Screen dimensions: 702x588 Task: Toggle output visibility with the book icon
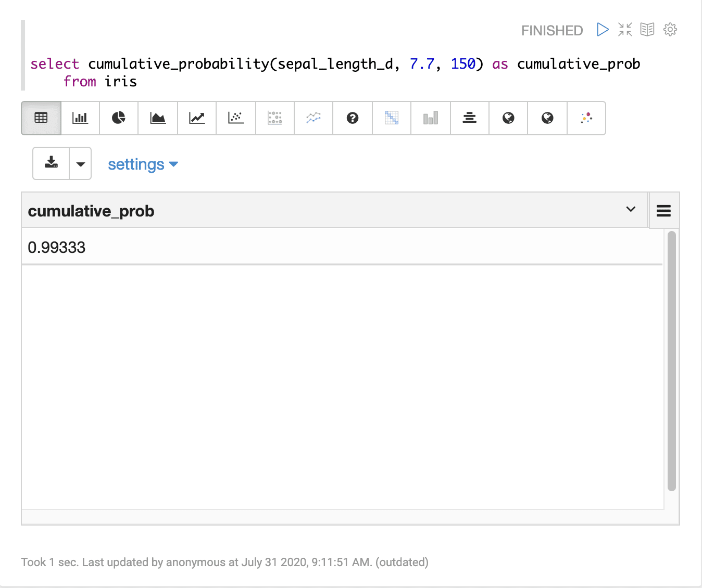[647, 30]
